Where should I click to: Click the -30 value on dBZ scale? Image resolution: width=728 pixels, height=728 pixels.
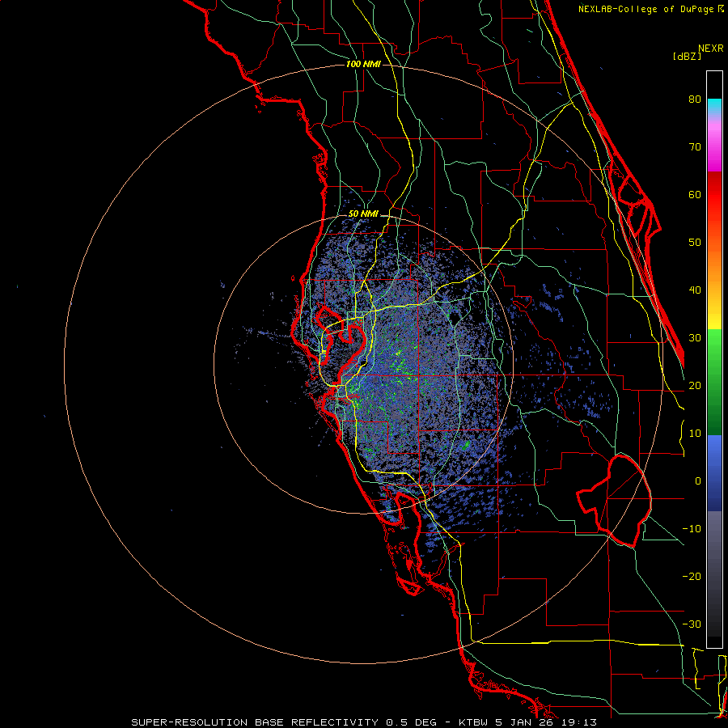coord(692,624)
